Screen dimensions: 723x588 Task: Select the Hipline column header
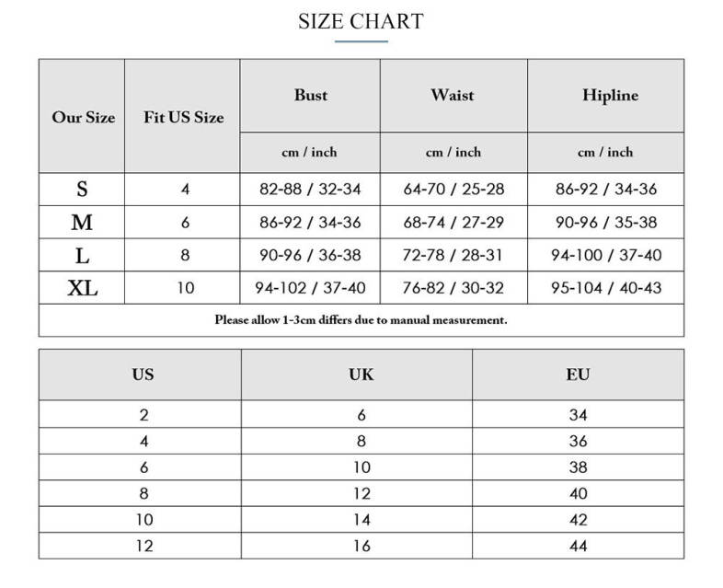pos(609,95)
